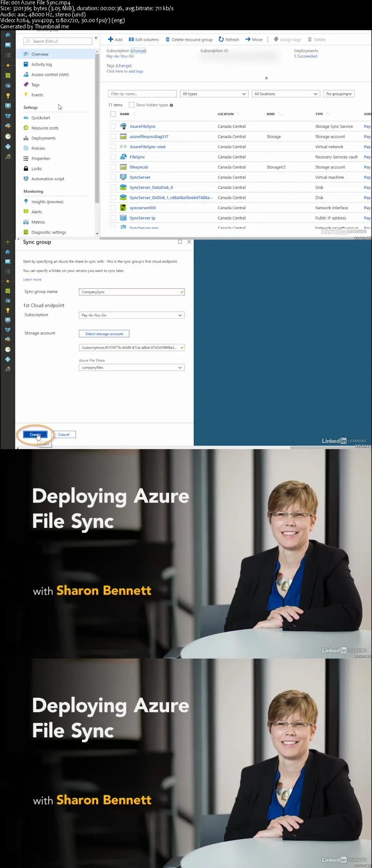Click Create button in Sync group form
The height and width of the screenshot is (868, 372).
pos(35,435)
